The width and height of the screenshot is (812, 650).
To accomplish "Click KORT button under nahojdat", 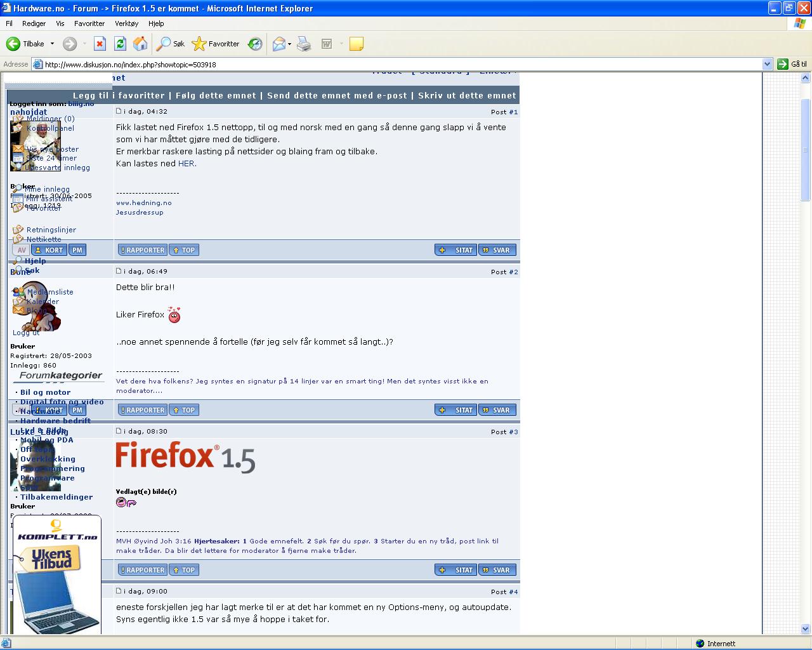I will click(49, 250).
